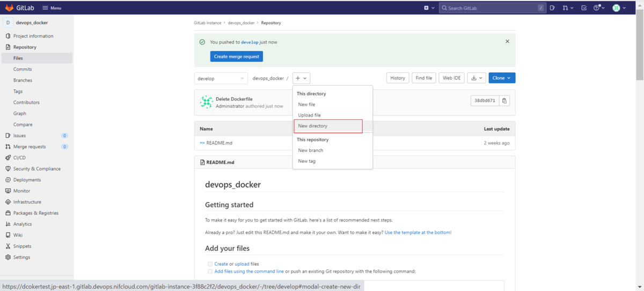Copy commit SHA 38dbd671 to clipboard
This screenshot has height=291, width=644.
[x=504, y=101]
